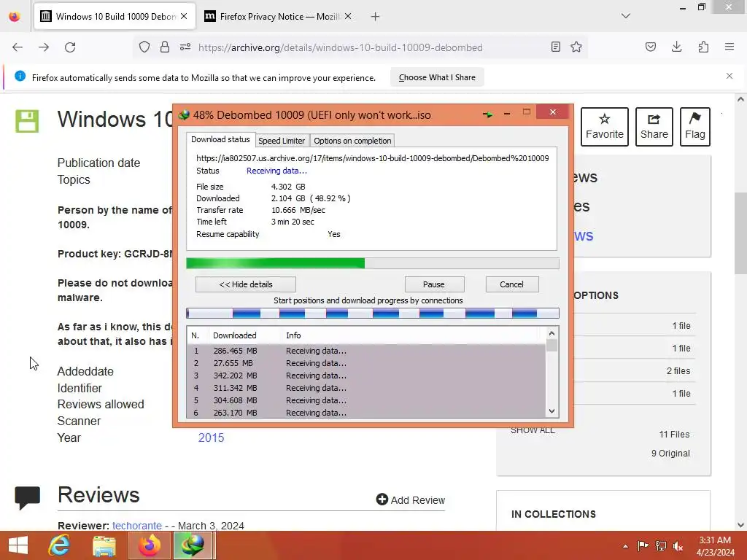Click the Hide details button
747x560 pixels.
246,284
